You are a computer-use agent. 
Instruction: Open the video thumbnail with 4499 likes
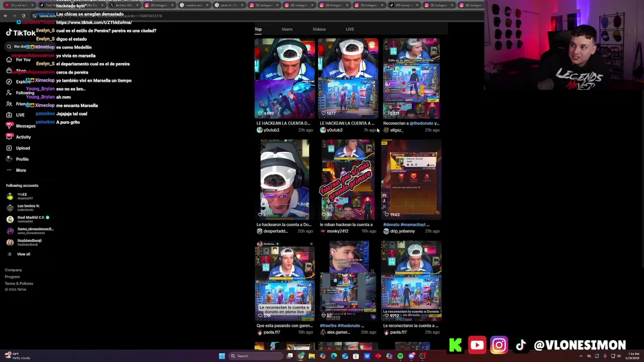coord(285,78)
